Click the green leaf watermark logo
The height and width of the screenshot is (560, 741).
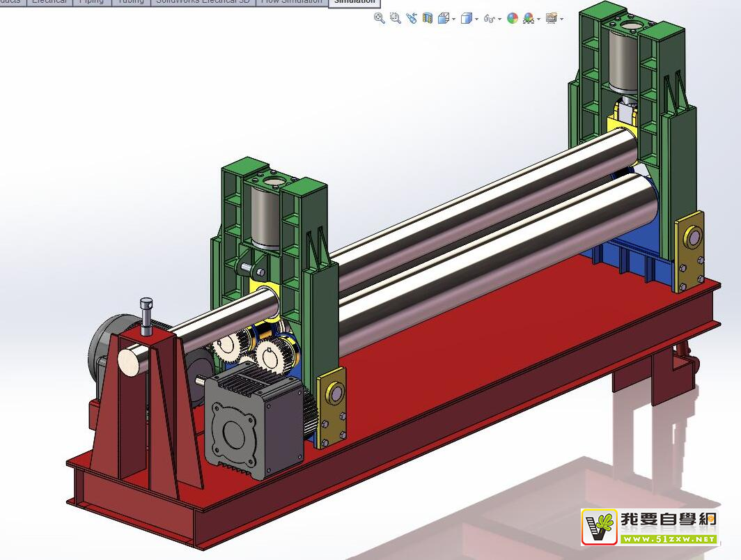tap(600, 527)
